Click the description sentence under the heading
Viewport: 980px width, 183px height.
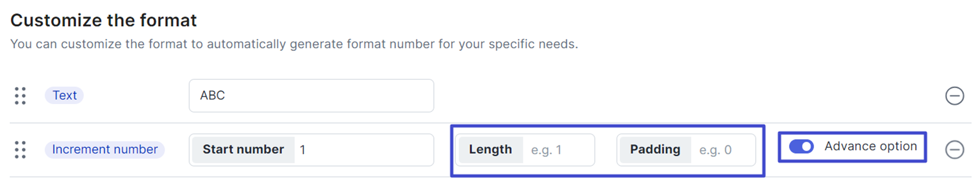294,44
